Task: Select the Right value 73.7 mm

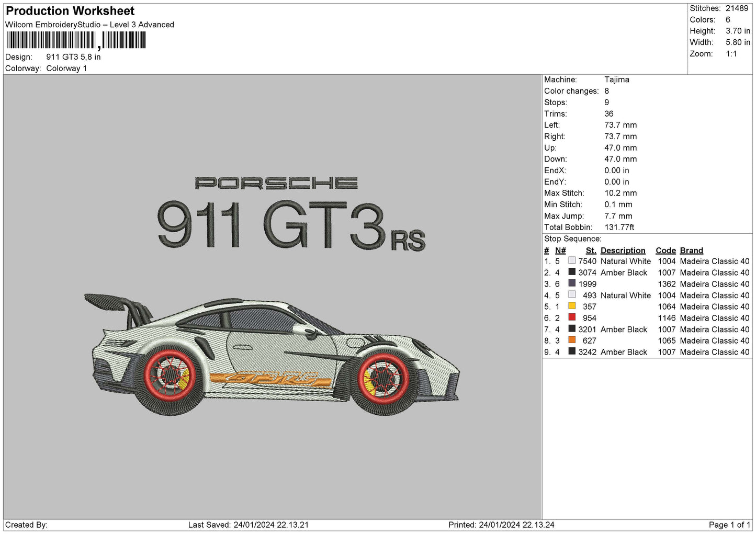Action: pyautogui.click(x=620, y=137)
